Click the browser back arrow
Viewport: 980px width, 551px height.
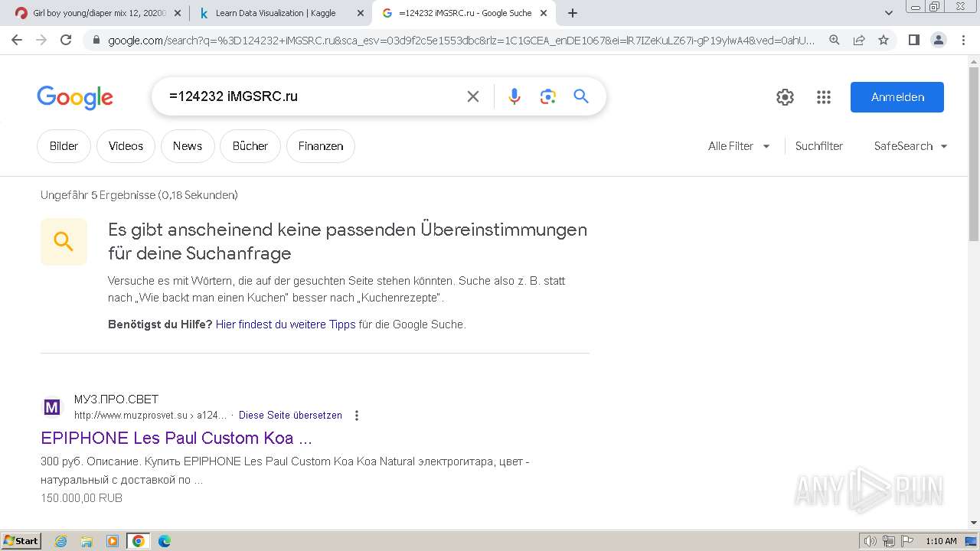click(17, 40)
